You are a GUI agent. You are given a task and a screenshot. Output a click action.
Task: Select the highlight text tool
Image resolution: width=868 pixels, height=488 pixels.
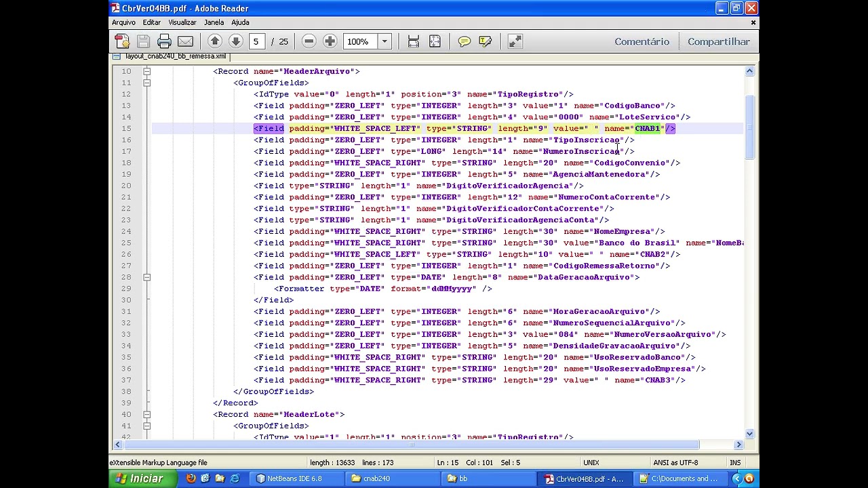pyautogui.click(x=485, y=41)
